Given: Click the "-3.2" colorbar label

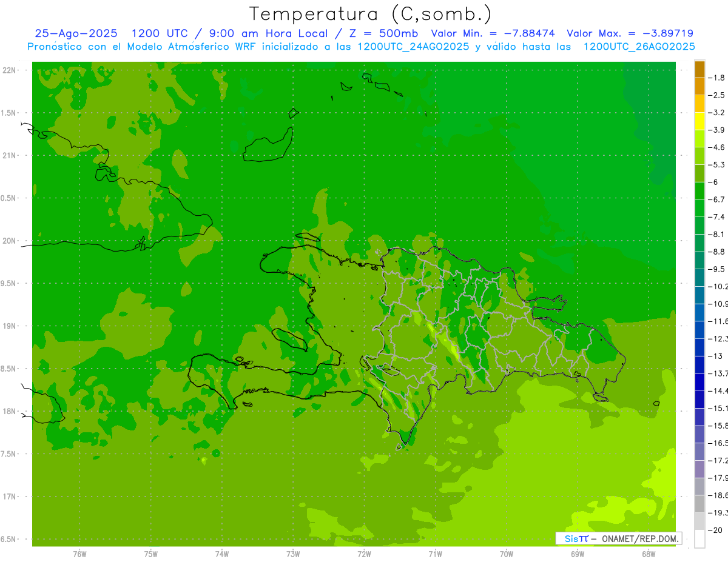Looking at the screenshot, I should 717,113.
